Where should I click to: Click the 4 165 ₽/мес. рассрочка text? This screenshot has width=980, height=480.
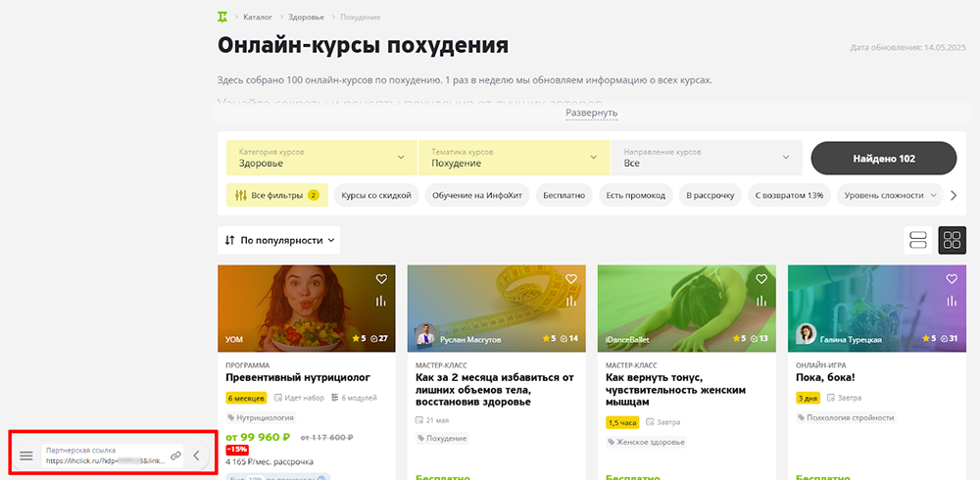coord(269,461)
